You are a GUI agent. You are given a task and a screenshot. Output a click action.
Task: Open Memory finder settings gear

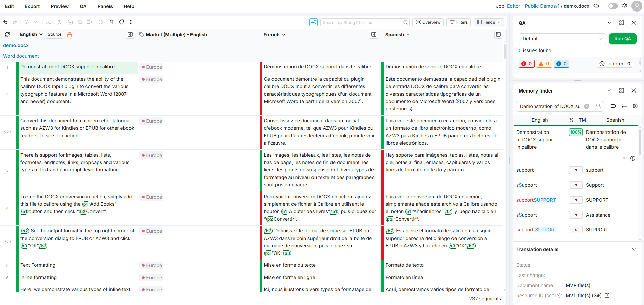[635, 106]
